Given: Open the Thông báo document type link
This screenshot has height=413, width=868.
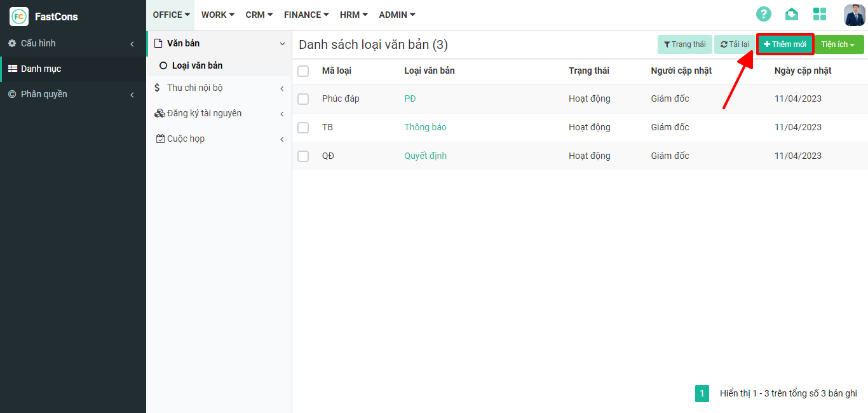Looking at the screenshot, I should (425, 127).
